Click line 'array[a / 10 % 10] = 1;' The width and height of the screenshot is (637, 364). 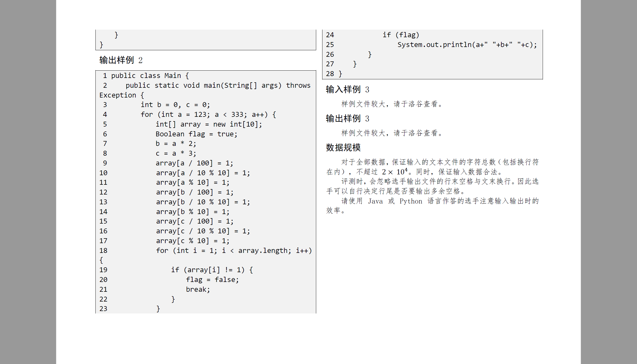tap(203, 173)
